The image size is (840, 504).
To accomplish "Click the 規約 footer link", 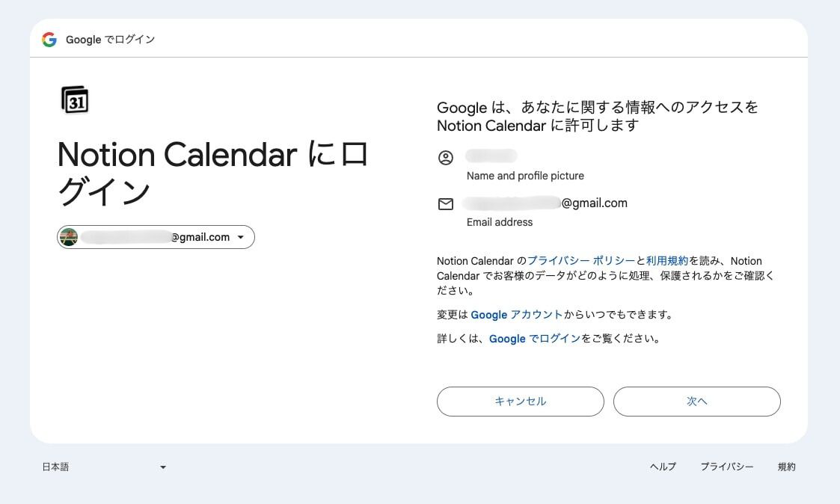I will [x=786, y=467].
